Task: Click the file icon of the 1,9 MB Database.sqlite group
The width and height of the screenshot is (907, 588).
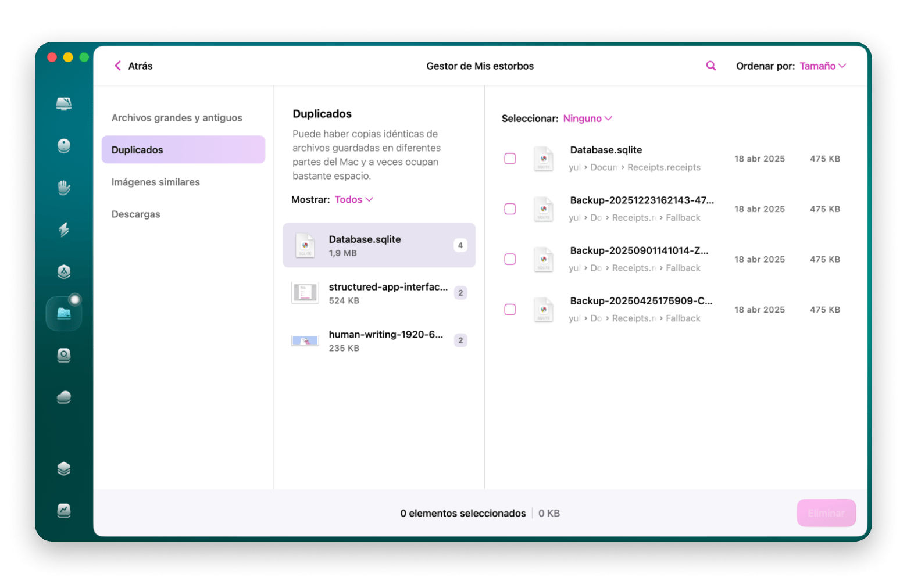Action: (x=305, y=245)
